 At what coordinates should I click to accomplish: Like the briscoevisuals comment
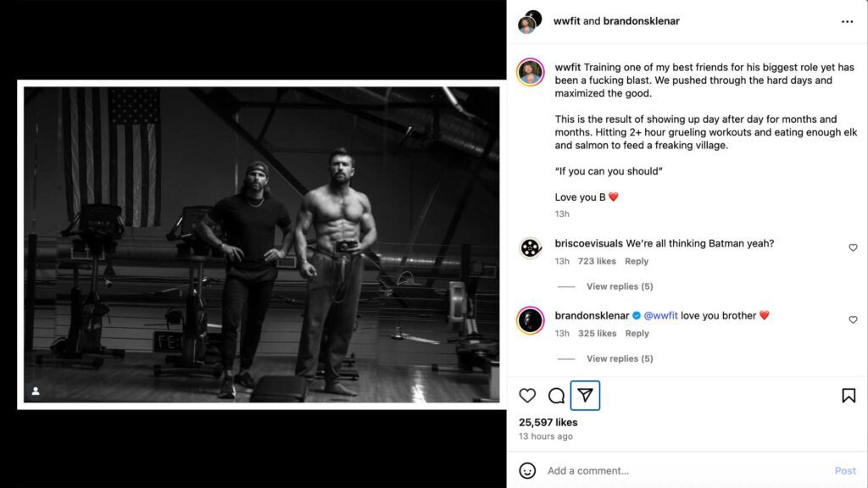[x=853, y=247]
